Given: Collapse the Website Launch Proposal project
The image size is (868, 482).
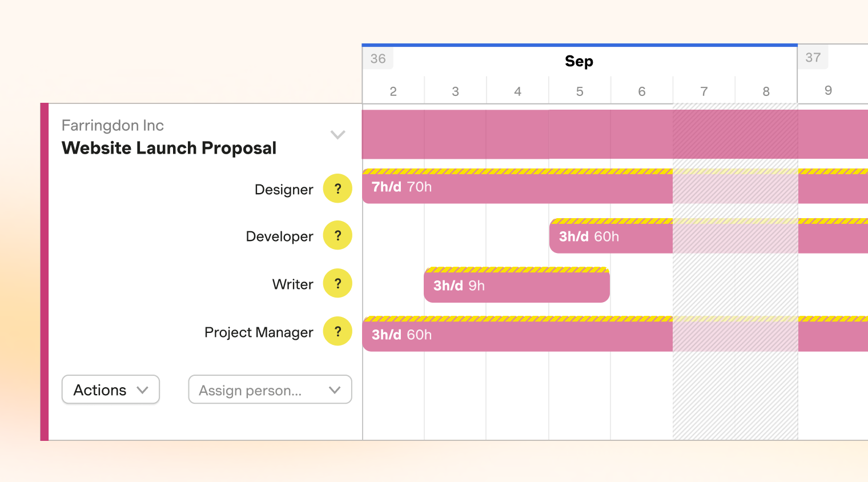Looking at the screenshot, I should click(x=338, y=135).
